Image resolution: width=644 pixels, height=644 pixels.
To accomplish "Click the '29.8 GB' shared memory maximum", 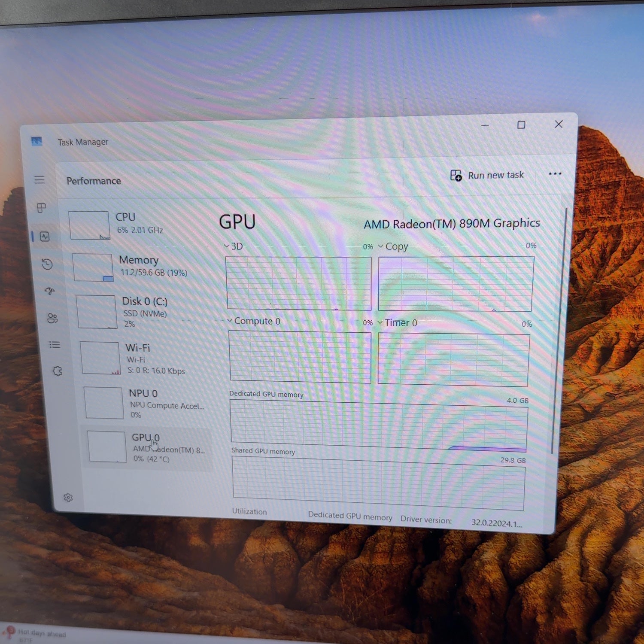I will tap(513, 460).
